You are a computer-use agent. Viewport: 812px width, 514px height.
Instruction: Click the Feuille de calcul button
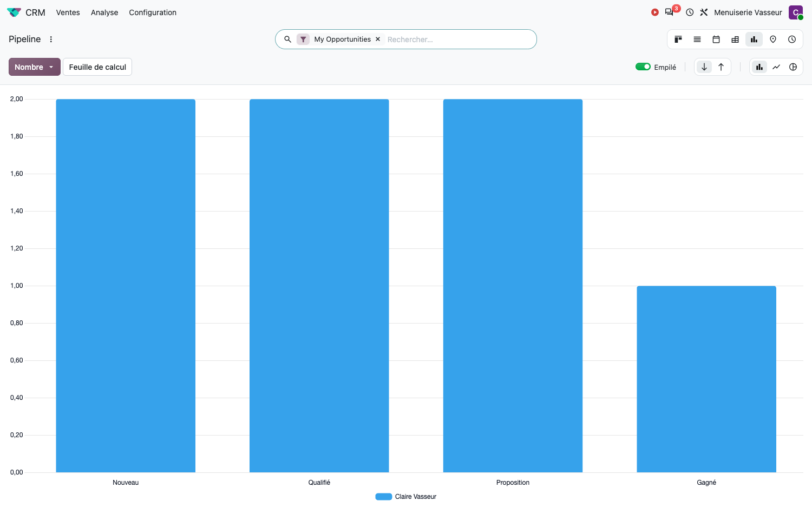pos(97,67)
